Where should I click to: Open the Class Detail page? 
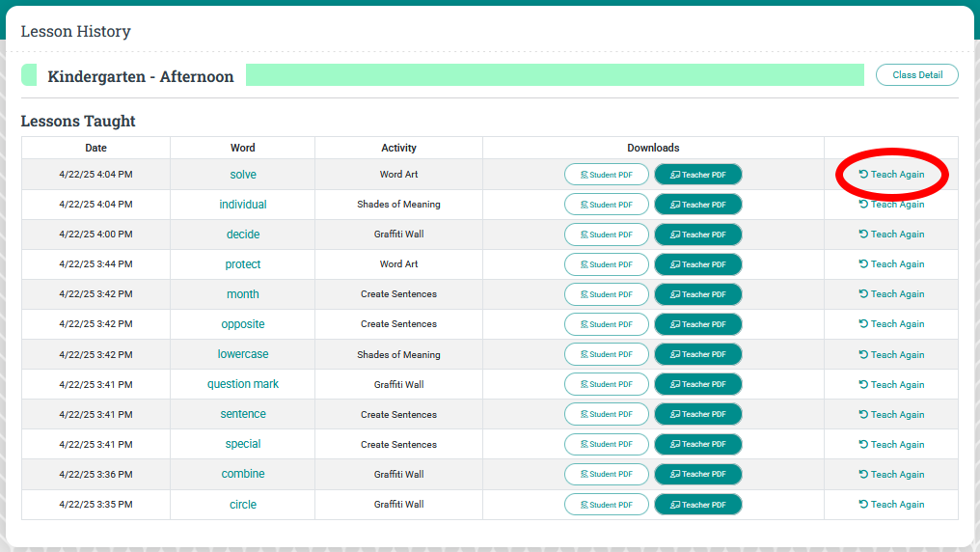[x=916, y=75]
